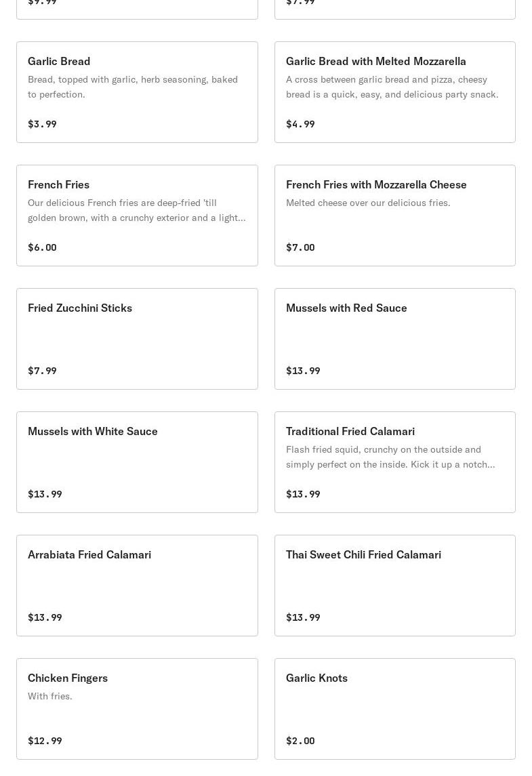Image resolution: width=532 pixels, height=776 pixels.
Task: Click the $2.00 Garlic Knots price
Action: point(300,741)
